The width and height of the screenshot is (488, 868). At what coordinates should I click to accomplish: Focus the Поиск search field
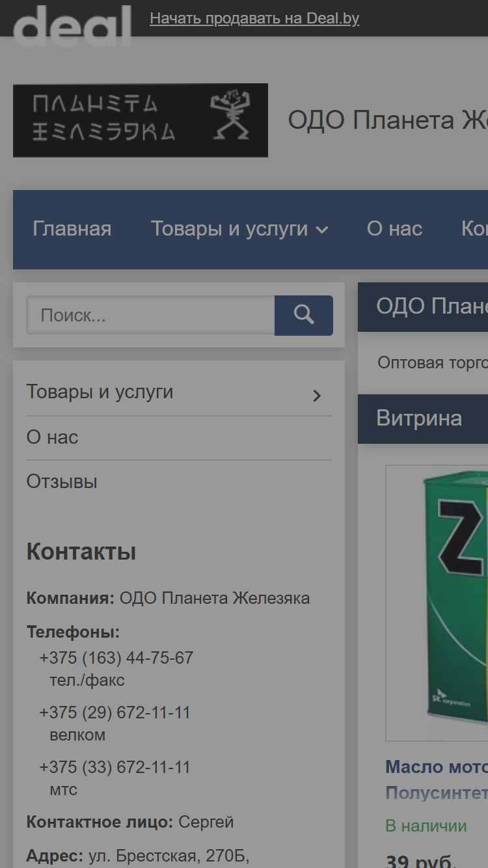pyautogui.click(x=150, y=316)
